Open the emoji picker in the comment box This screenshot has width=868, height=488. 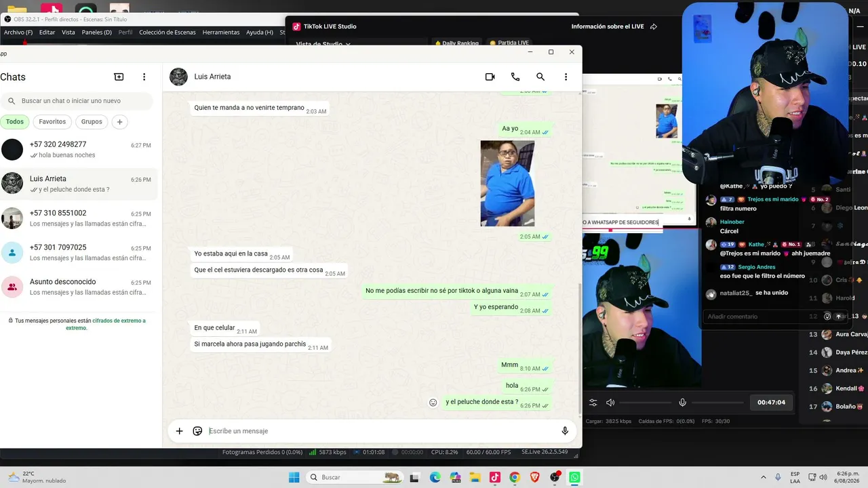pos(827,317)
